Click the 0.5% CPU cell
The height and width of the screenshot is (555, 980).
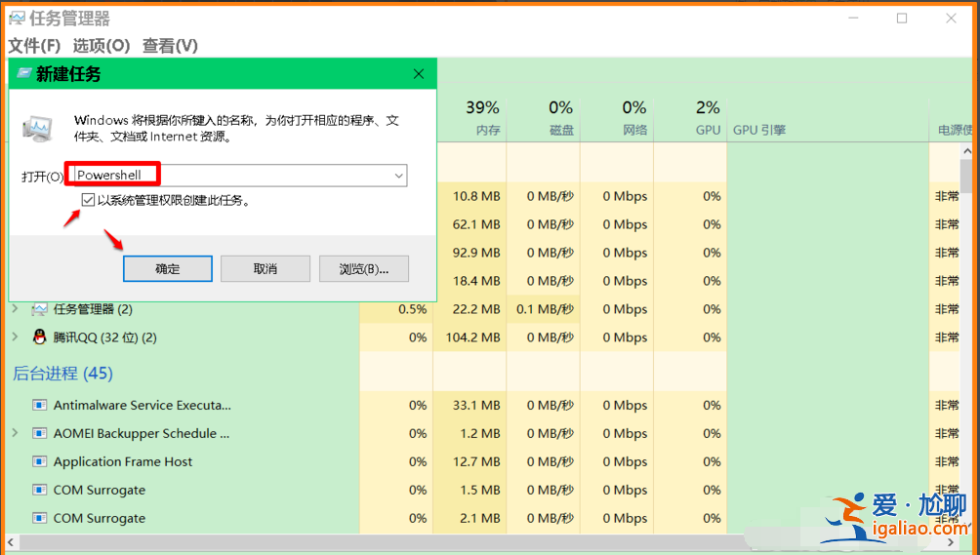[x=397, y=309]
